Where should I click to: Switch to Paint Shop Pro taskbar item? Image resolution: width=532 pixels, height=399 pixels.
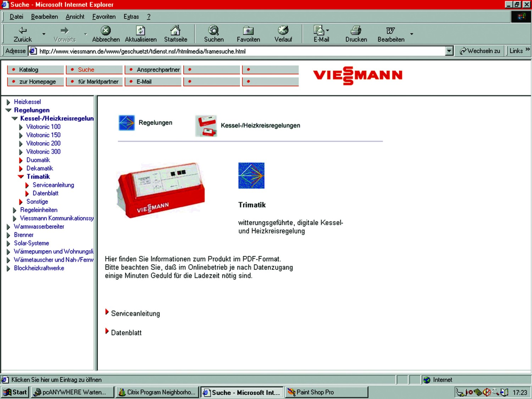click(327, 392)
